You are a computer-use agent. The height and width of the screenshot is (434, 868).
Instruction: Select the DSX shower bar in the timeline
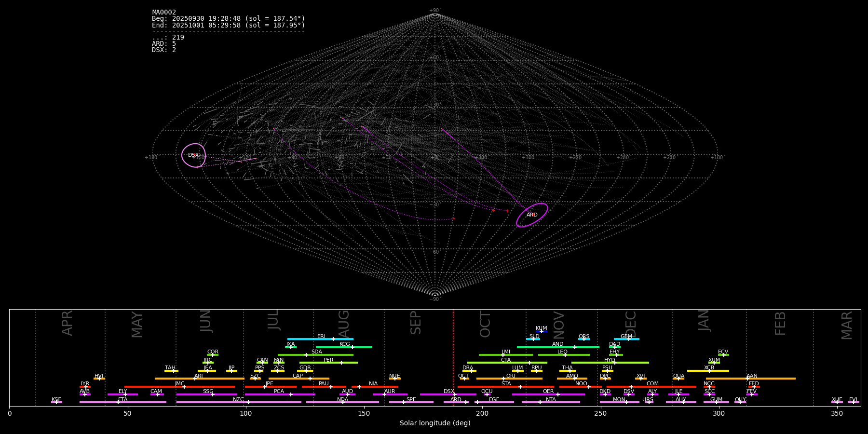(x=448, y=394)
